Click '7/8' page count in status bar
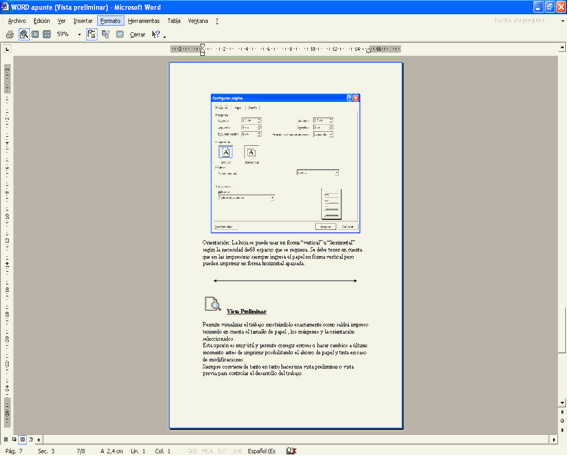 pyautogui.click(x=81, y=451)
